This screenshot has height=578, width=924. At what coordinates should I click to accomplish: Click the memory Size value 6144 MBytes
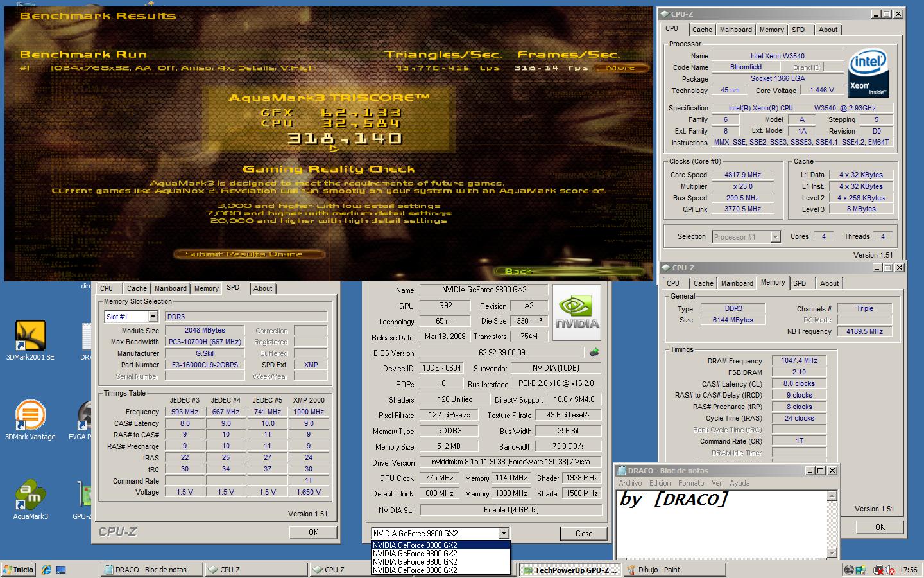(733, 320)
